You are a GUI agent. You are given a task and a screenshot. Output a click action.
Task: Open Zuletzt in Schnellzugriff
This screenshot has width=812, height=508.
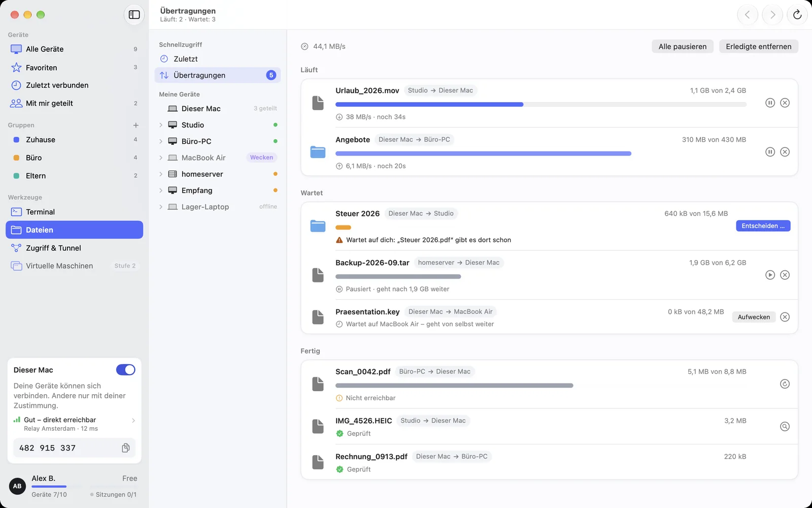pyautogui.click(x=217, y=59)
